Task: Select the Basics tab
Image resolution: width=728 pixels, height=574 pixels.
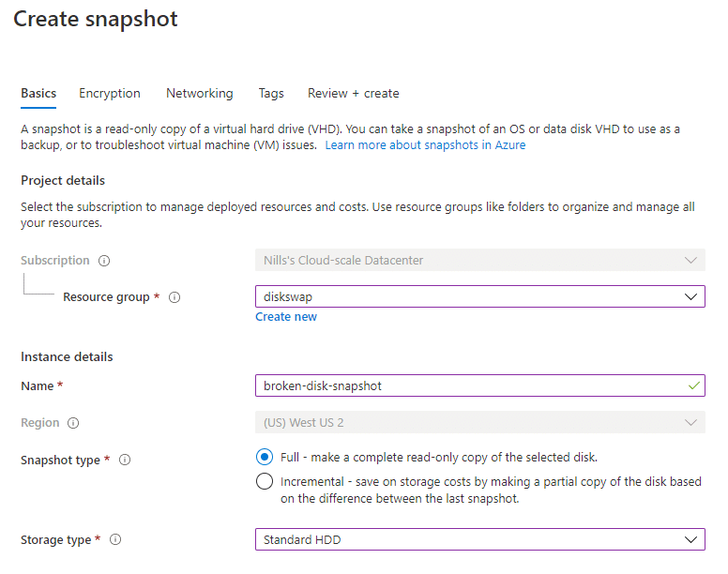Action: tap(38, 94)
